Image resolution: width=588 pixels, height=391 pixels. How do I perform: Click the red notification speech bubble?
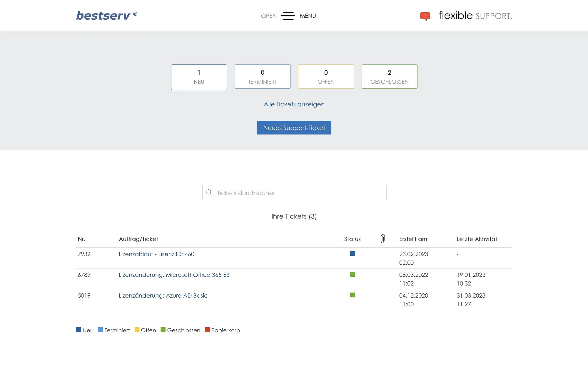point(425,16)
